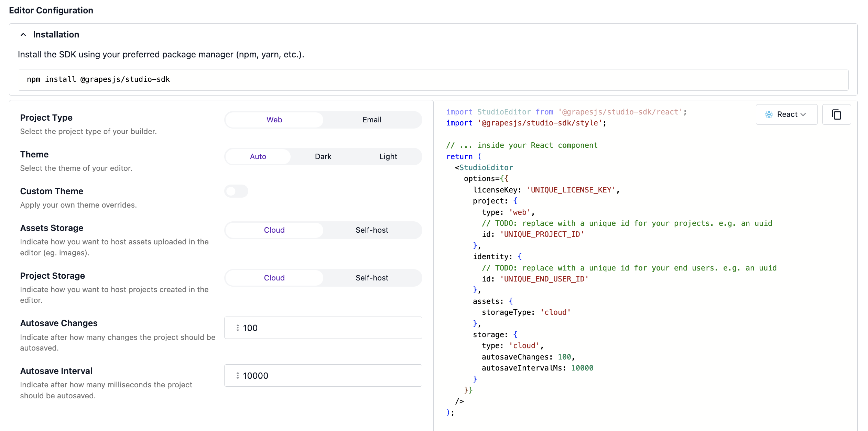
Task: Select Cloud for Project Storage
Action: click(274, 278)
